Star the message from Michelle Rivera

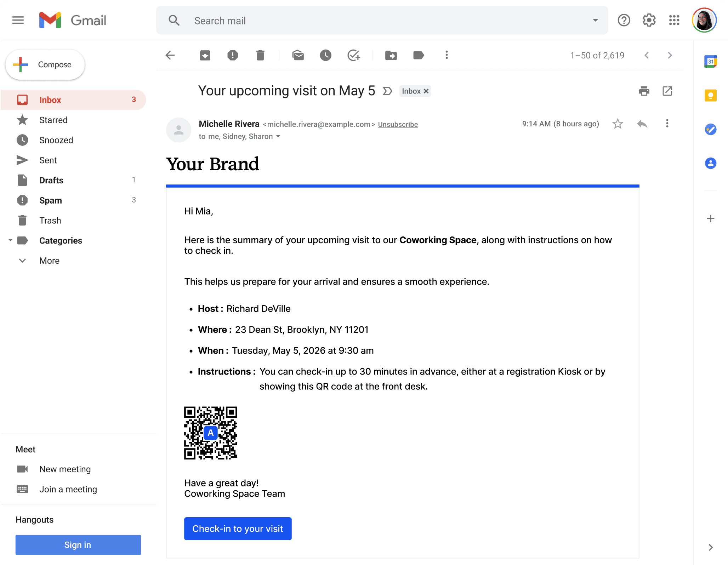[x=618, y=124]
